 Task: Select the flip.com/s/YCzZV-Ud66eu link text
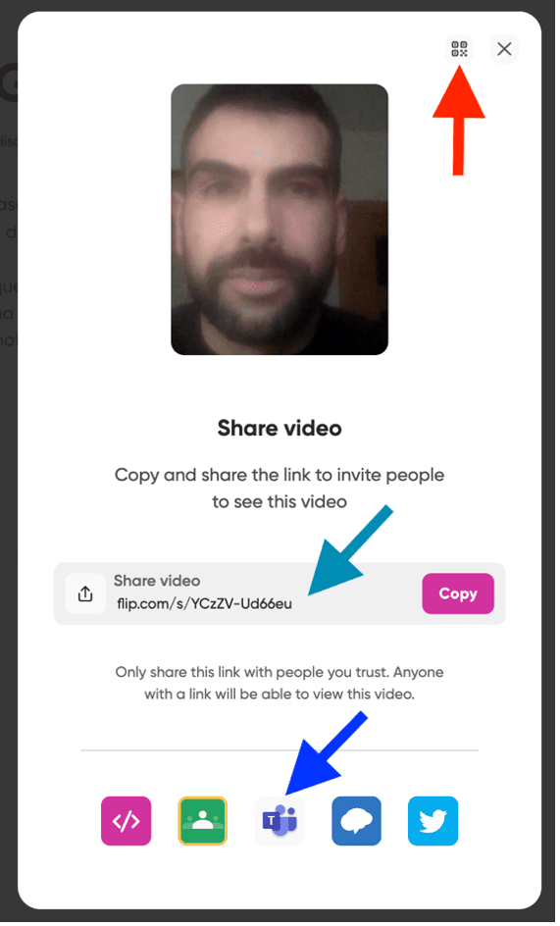pyautogui.click(x=204, y=603)
